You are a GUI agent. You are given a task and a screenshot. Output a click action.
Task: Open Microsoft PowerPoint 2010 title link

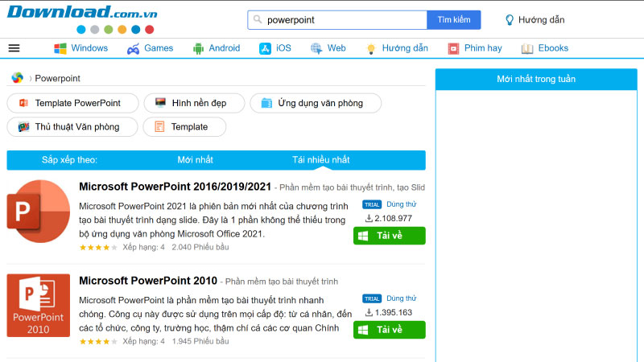point(148,281)
